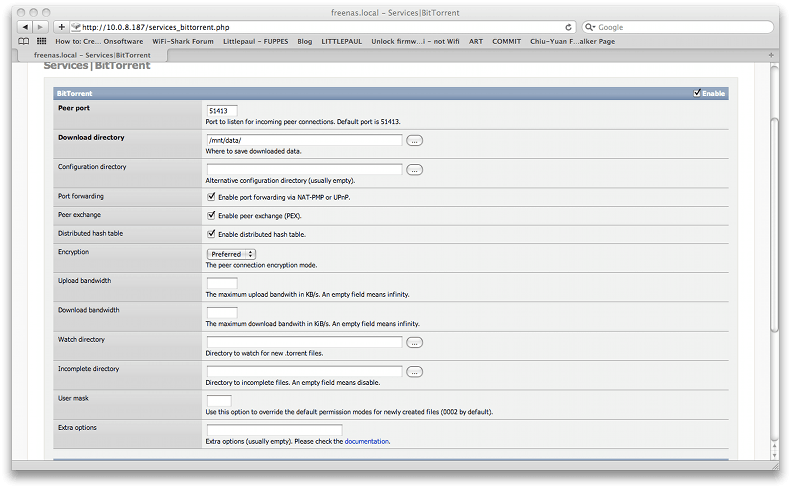Click the Peer port field
Image resolution: width=791 pixels, height=488 pixels.
tap(222, 111)
